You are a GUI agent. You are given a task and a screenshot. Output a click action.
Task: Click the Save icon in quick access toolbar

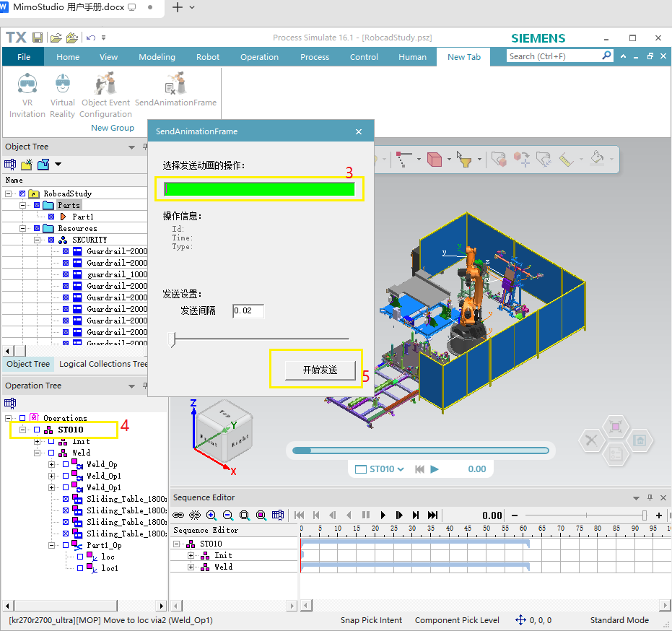[x=37, y=38]
